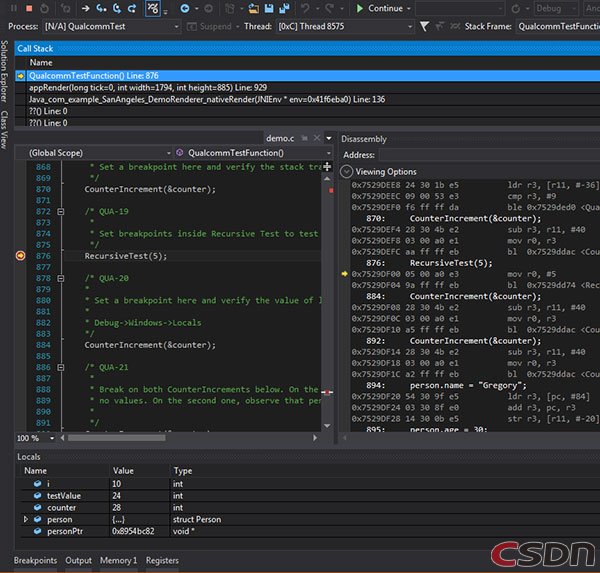Click the editor vertical scroll down arrow

327,426
